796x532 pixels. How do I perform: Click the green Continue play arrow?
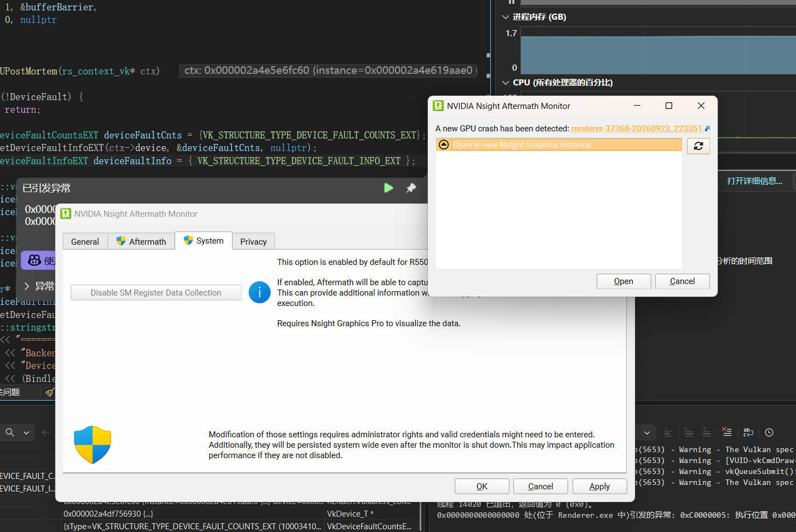pyautogui.click(x=388, y=188)
